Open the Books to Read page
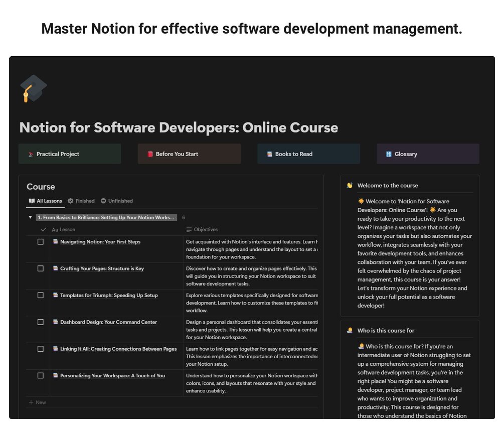This screenshot has height=428, width=504. [x=308, y=154]
